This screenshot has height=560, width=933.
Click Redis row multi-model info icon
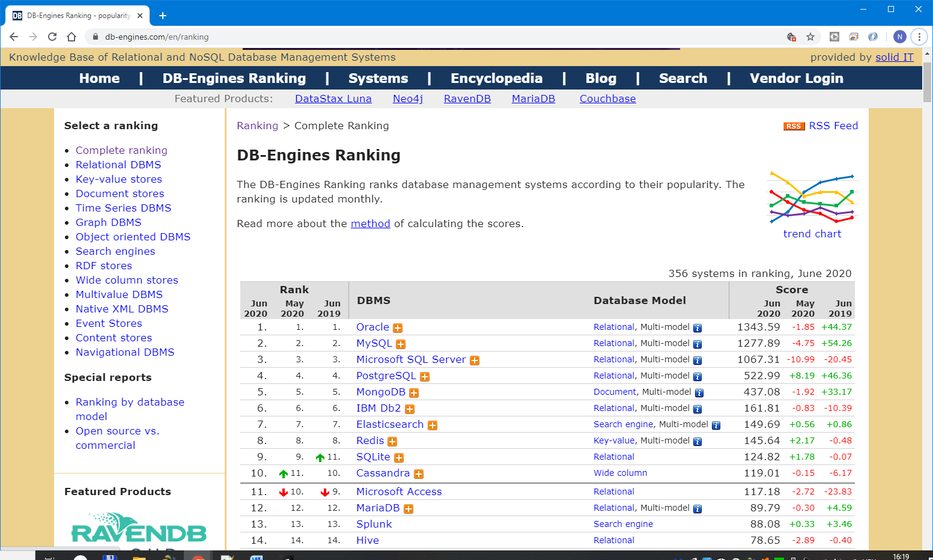[697, 442]
